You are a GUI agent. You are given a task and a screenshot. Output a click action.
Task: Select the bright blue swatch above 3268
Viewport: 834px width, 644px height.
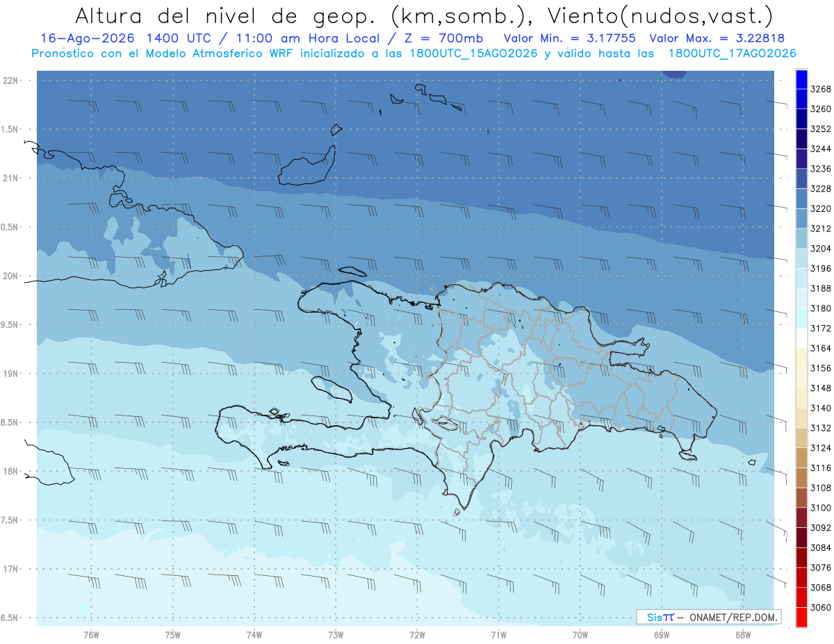coord(801,79)
